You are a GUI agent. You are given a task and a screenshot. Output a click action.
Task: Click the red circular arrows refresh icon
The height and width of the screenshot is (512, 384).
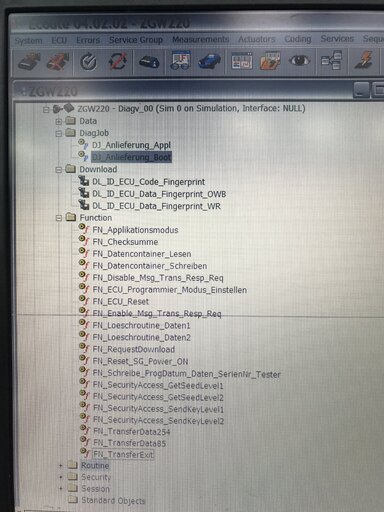[x=118, y=62]
